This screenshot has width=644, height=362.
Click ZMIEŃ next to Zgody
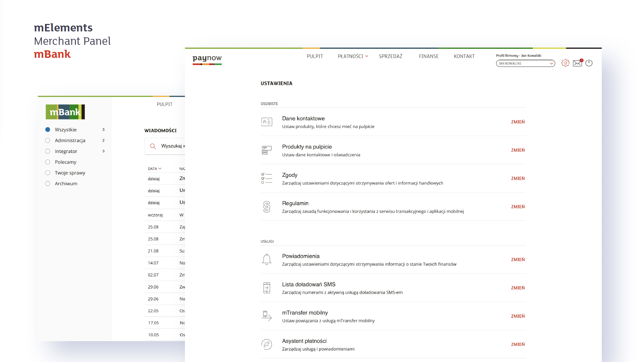pyautogui.click(x=518, y=179)
